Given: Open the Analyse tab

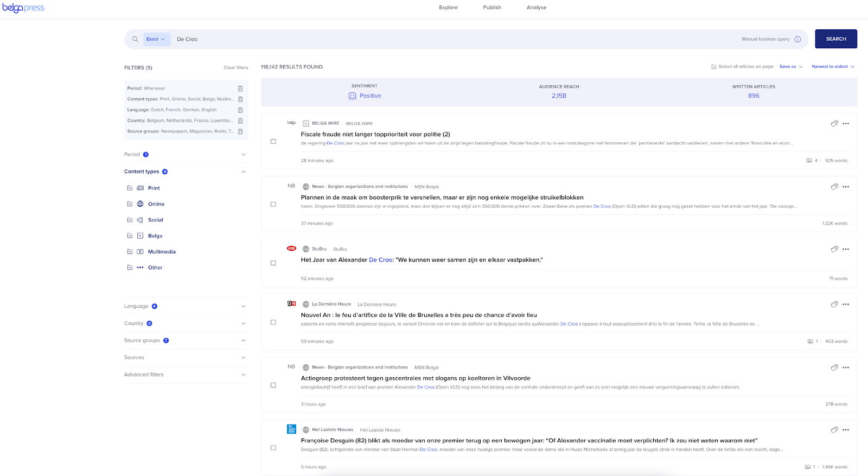Looking at the screenshot, I should pyautogui.click(x=537, y=8).
